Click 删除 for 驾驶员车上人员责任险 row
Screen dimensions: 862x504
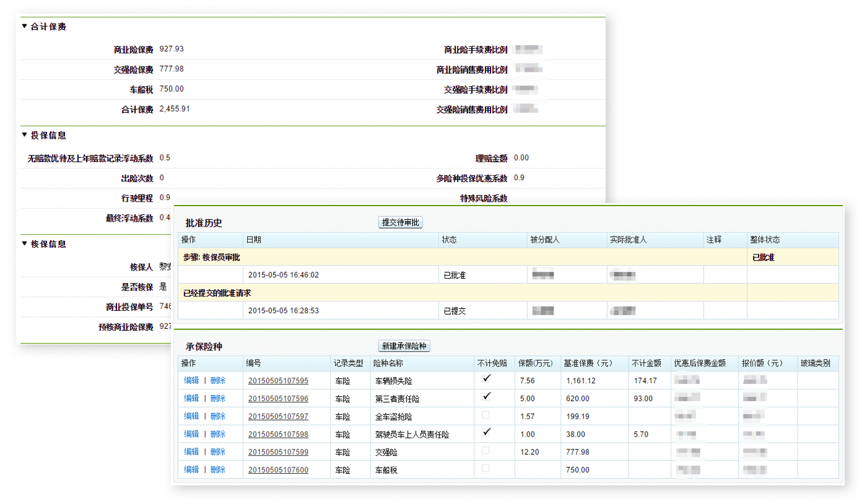(x=218, y=434)
